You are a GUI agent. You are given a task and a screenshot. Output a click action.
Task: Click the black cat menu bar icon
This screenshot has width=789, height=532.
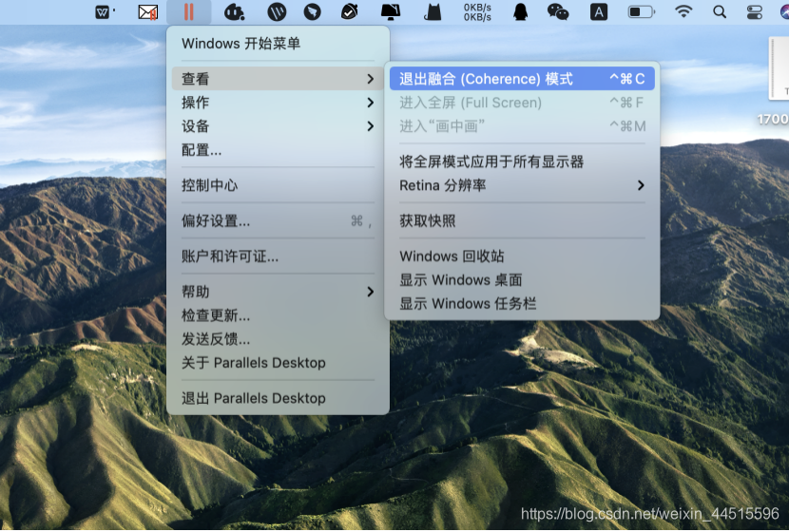pyautogui.click(x=433, y=11)
